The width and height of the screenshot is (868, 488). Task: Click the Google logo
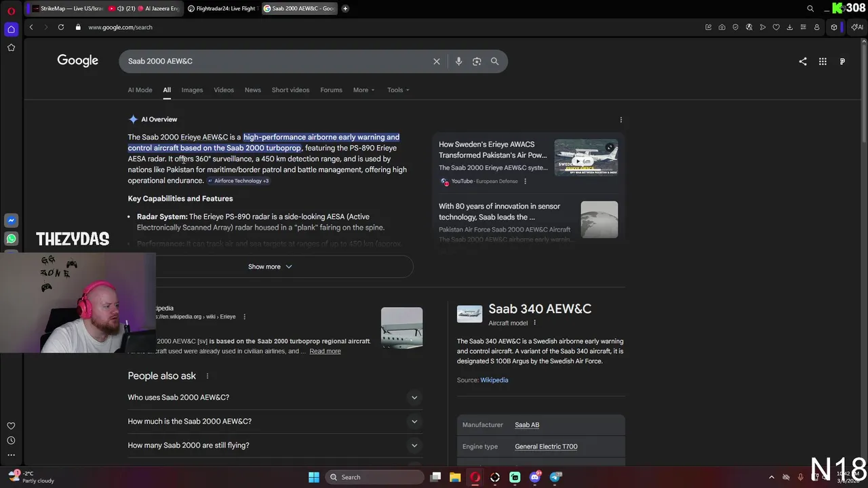(x=78, y=60)
